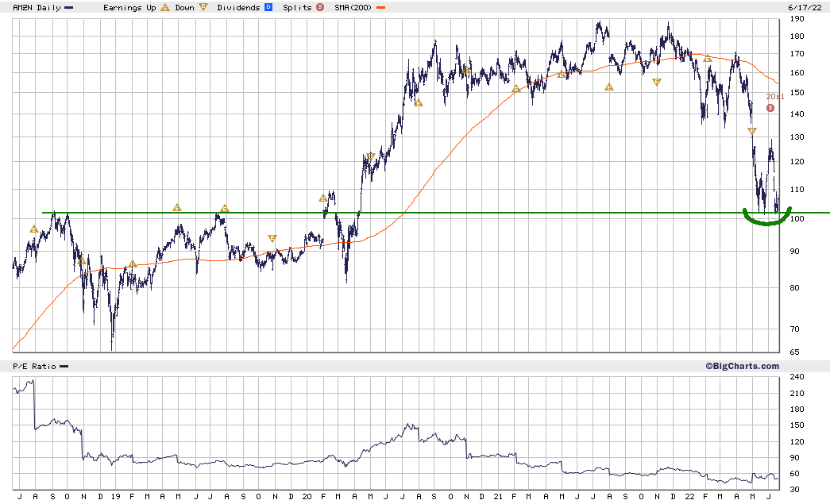
Task: Click the dark blue AMZN Daily line swatch
Action: tap(69, 8)
